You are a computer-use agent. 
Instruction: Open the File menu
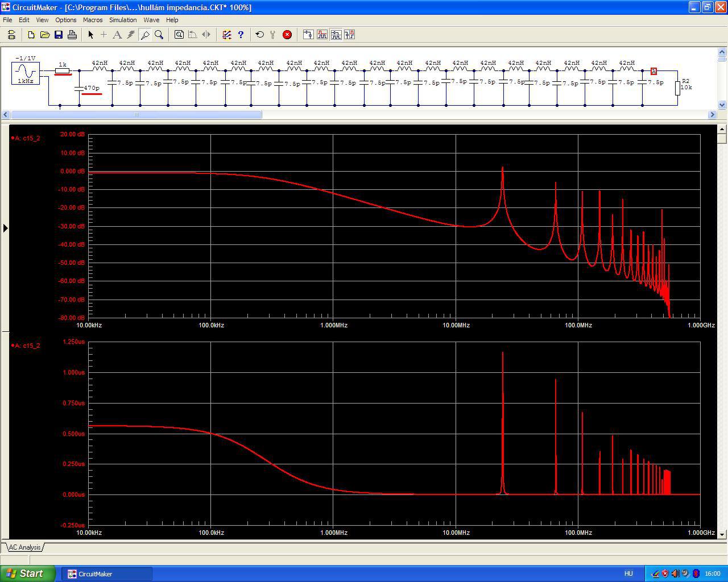coord(7,20)
